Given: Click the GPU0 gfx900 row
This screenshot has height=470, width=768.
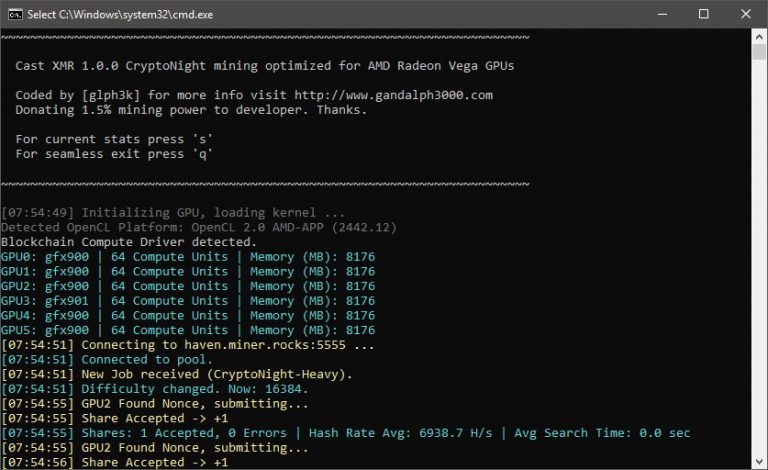Looking at the screenshot, I should tap(188, 257).
